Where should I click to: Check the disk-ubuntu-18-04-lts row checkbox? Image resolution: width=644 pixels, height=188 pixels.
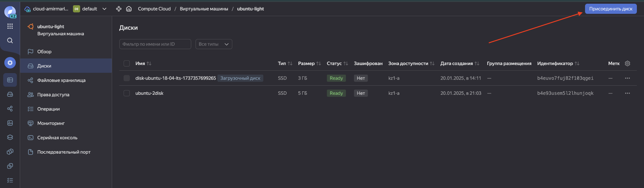[x=127, y=78]
